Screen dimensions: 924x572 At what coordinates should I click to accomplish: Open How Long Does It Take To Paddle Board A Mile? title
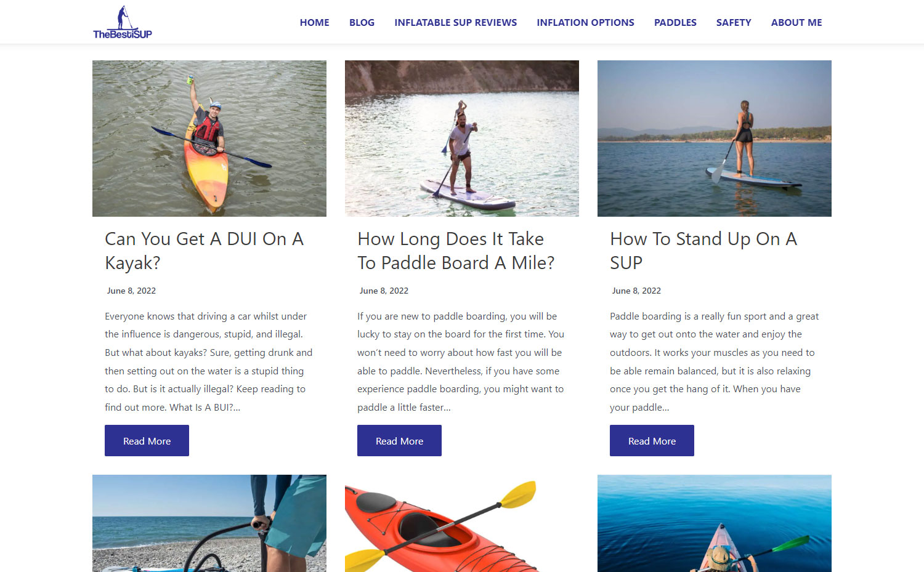pyautogui.click(x=456, y=251)
